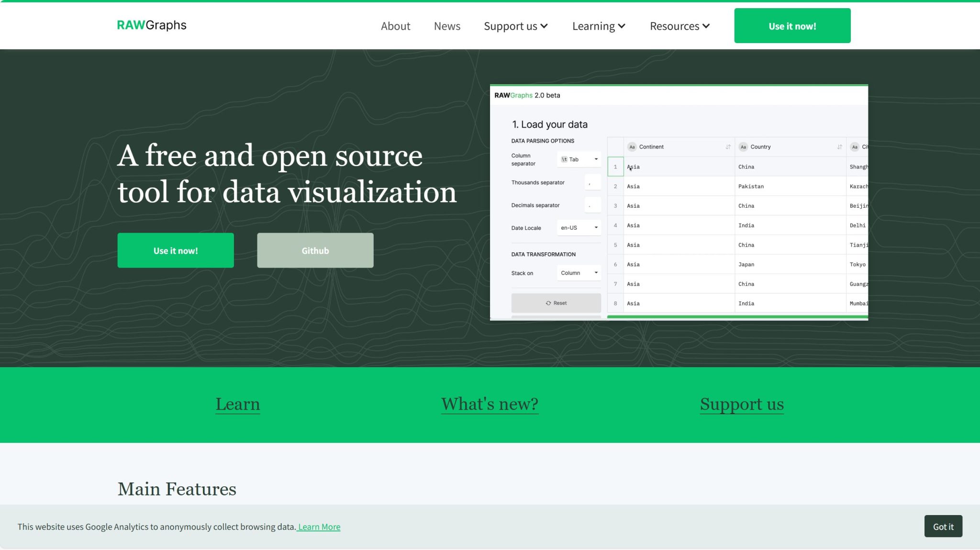Click Use it now in header

point(792,26)
